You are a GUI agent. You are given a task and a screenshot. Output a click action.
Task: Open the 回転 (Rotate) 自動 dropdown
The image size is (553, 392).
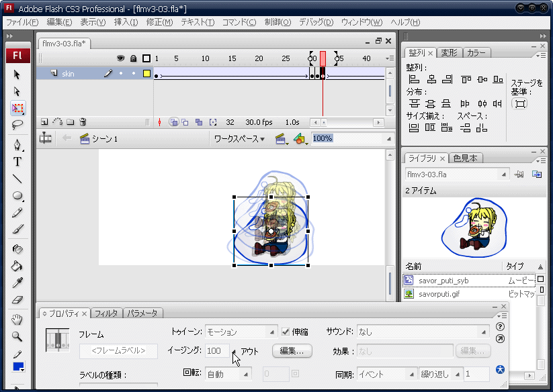click(x=228, y=374)
